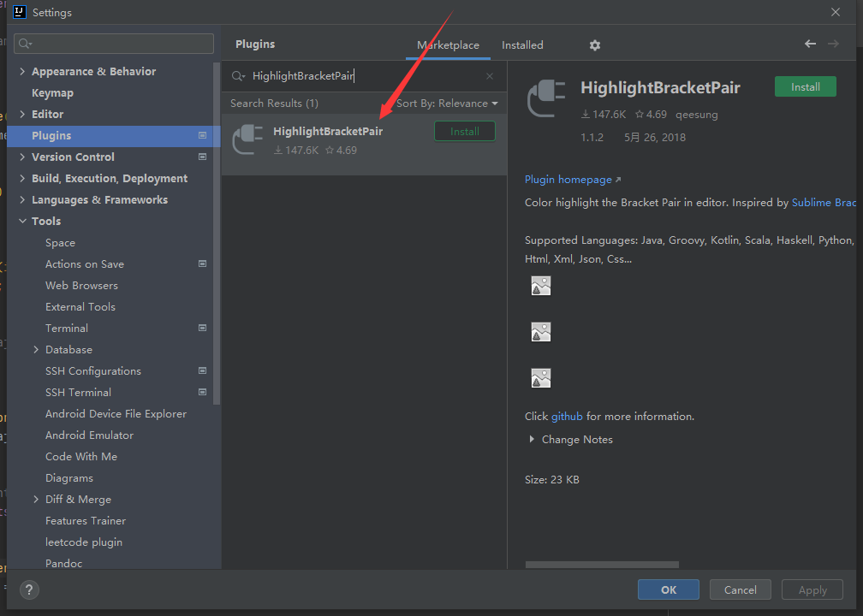The height and width of the screenshot is (616, 863).
Task: Click the rating star in details pane
Action: pos(639,115)
